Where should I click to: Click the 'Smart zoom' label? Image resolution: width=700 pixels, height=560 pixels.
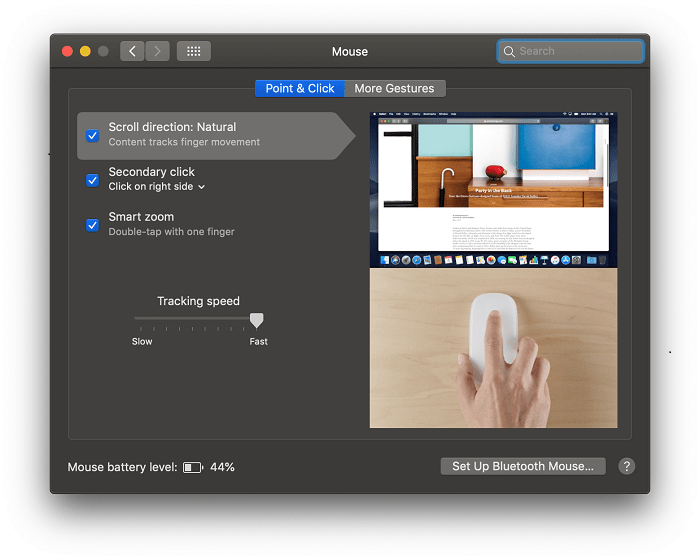[x=141, y=217]
